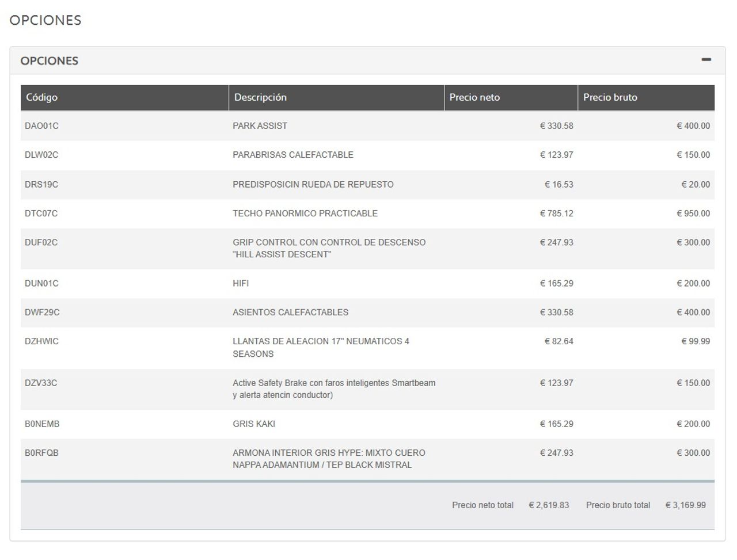Click the OPCIONES panel header title
The height and width of the screenshot is (560, 737).
49,61
